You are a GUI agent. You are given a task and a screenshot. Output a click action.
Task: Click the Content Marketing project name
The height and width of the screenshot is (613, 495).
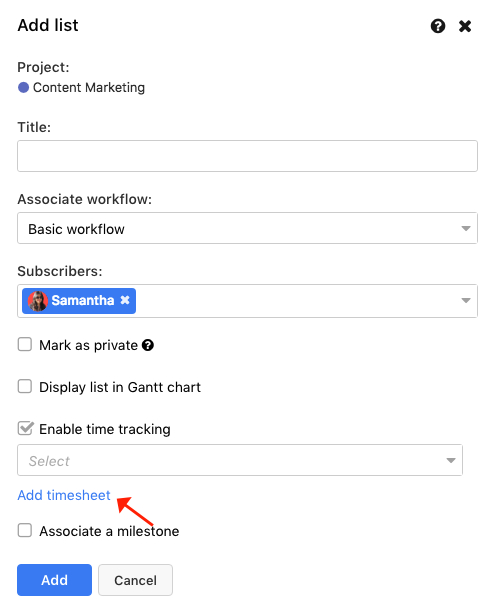[x=89, y=88]
